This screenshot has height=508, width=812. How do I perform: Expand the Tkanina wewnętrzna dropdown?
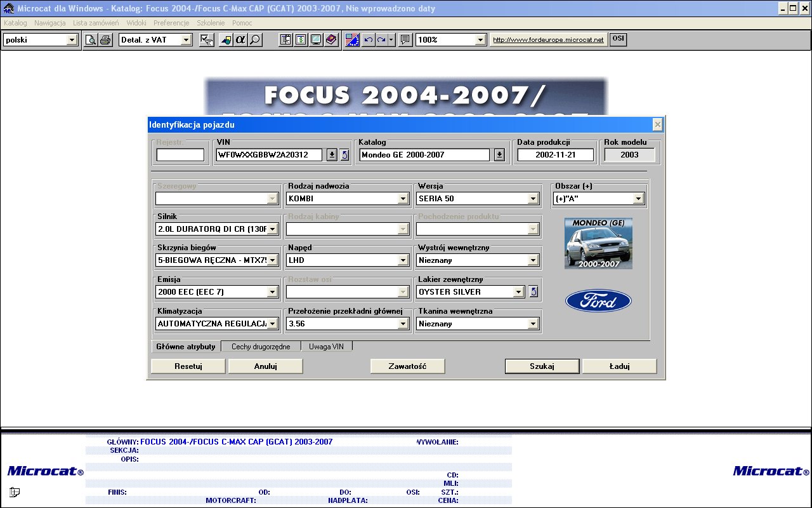pos(534,324)
